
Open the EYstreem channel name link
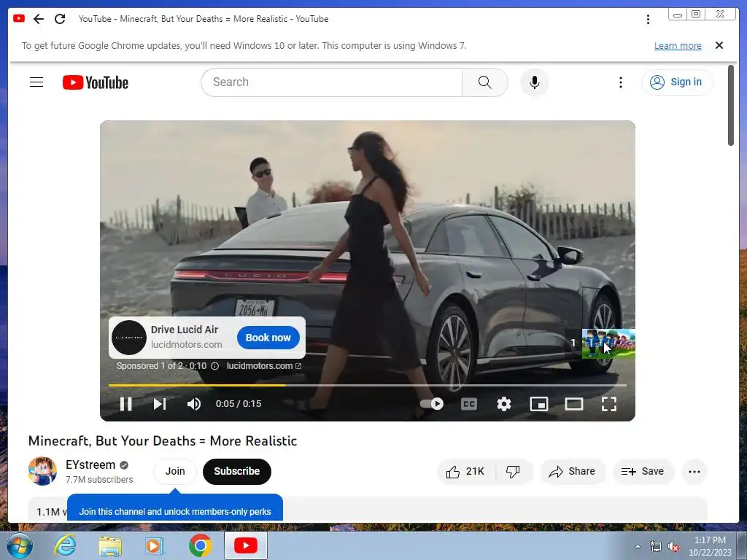pyautogui.click(x=90, y=464)
